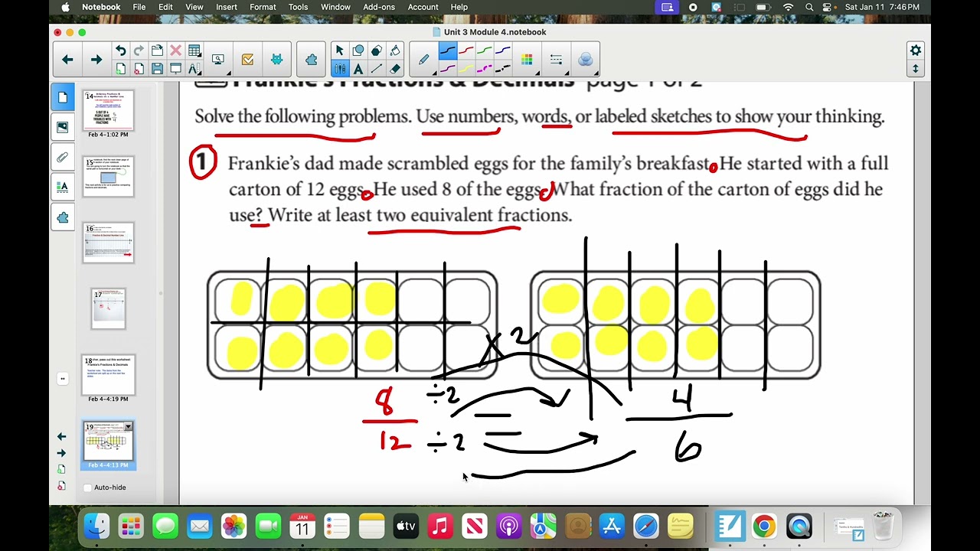This screenshot has height=551, width=980.
Task: Open the File menu
Action: click(139, 7)
